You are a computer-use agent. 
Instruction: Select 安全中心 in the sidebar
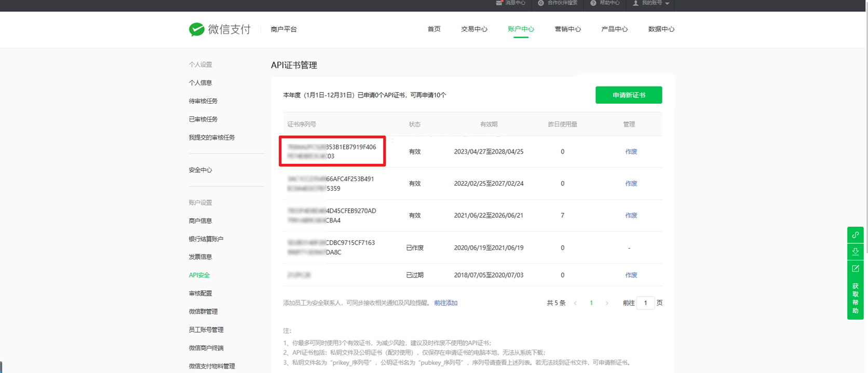(x=200, y=170)
